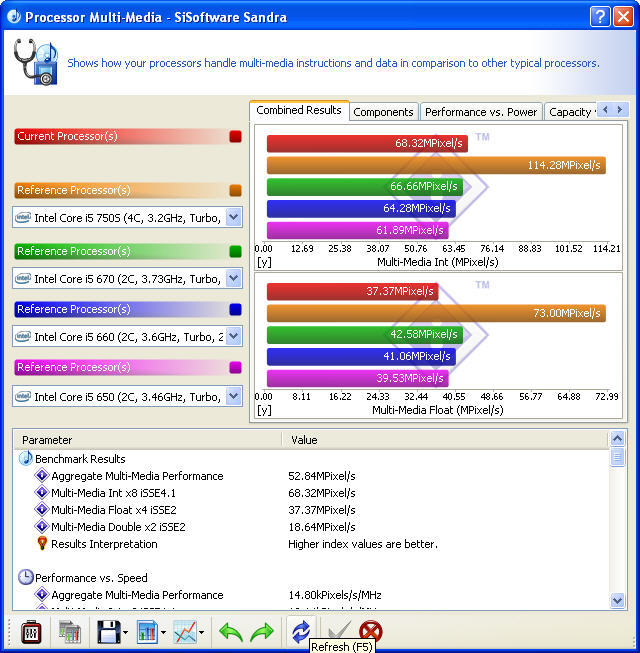The height and width of the screenshot is (653, 640).
Task: Open the benchmark options icon in bottom toolbar
Action: (x=31, y=632)
